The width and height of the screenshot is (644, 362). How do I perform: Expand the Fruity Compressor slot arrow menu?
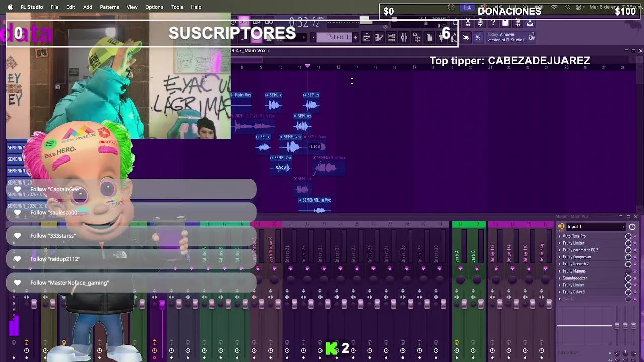(559, 257)
